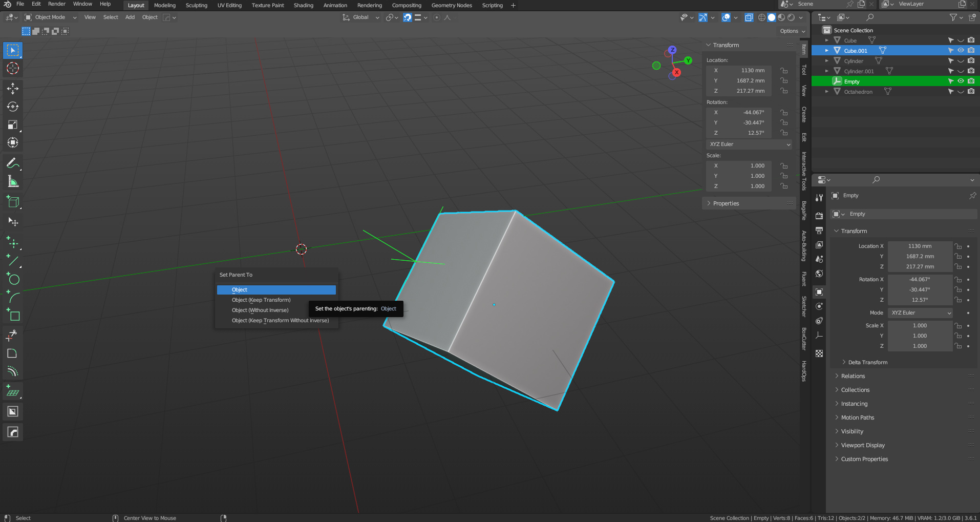Image resolution: width=980 pixels, height=522 pixels.
Task: Open the Options button in viewport header
Action: [792, 31]
